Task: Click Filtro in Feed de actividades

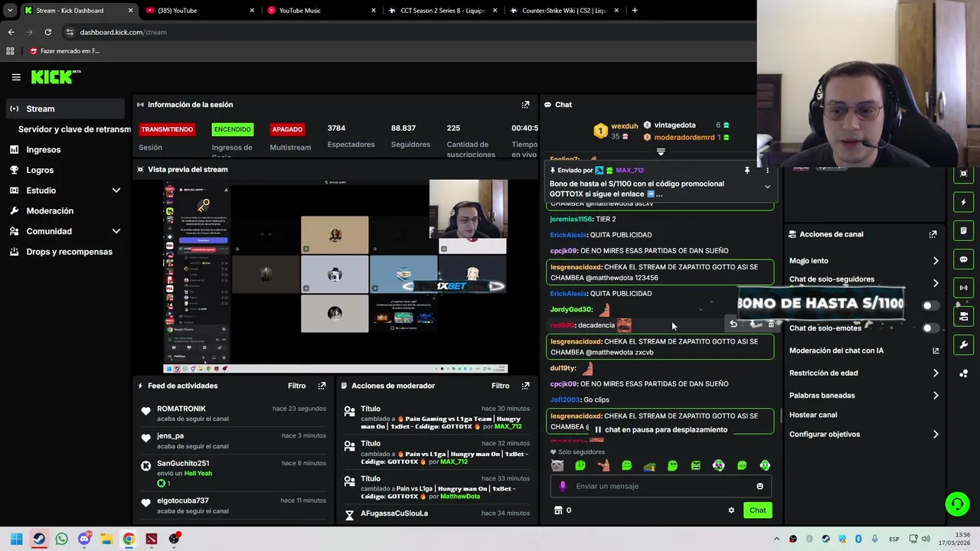Action: click(x=296, y=386)
